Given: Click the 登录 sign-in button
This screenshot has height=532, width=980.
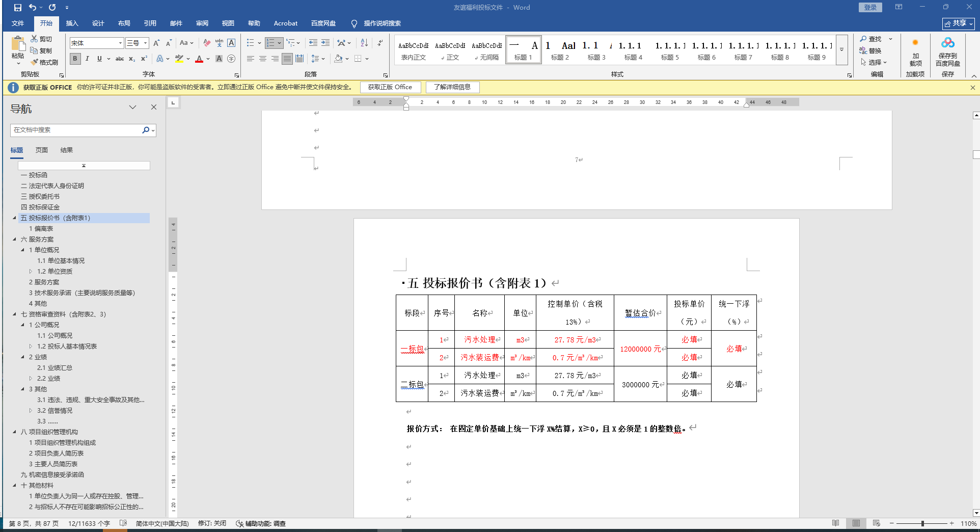Looking at the screenshot, I should 870,7.
